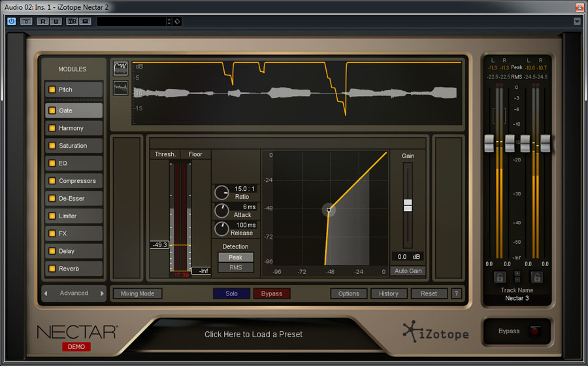Viewport: 588px width, 366px height.
Task: Enable Write automation (W) button
Action: [56, 21]
